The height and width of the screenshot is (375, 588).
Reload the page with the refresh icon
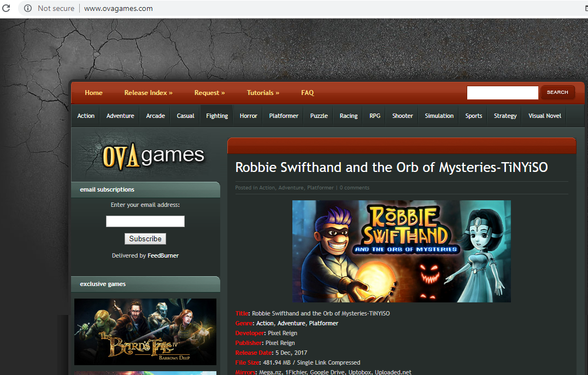click(6, 8)
